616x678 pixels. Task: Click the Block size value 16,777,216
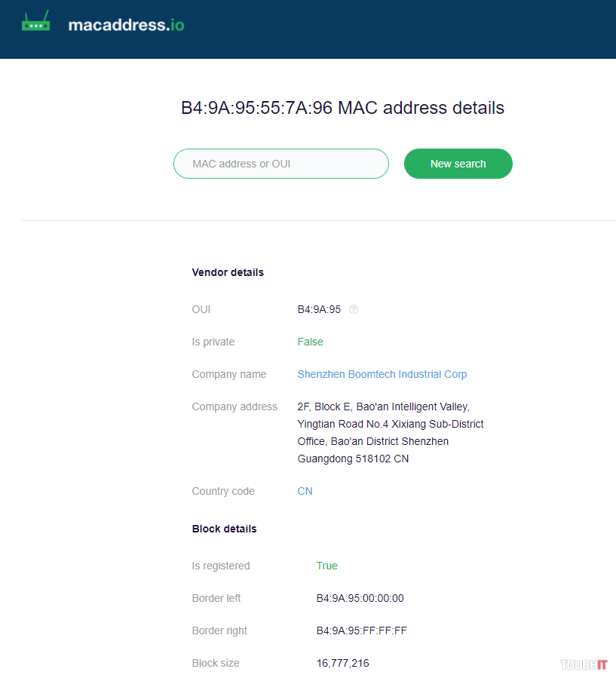[x=342, y=663]
